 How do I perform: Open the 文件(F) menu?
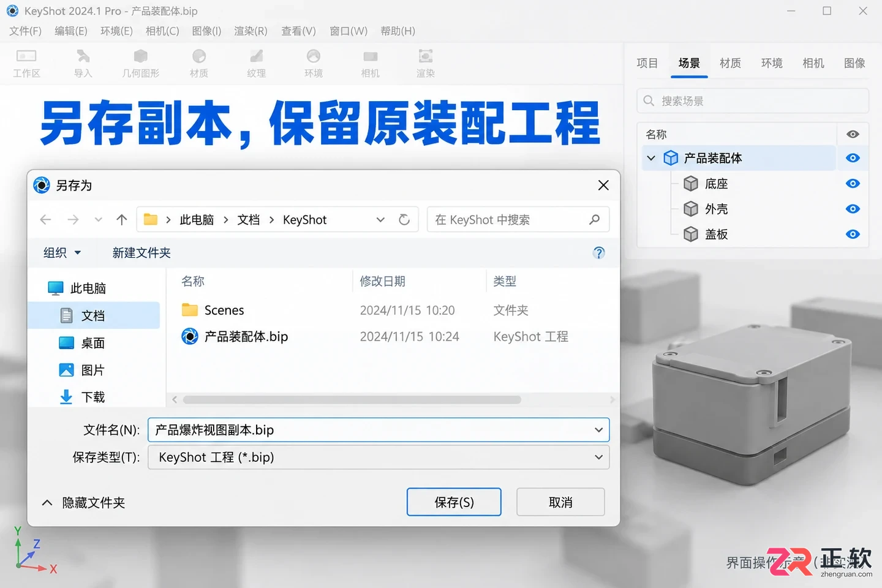coord(25,31)
